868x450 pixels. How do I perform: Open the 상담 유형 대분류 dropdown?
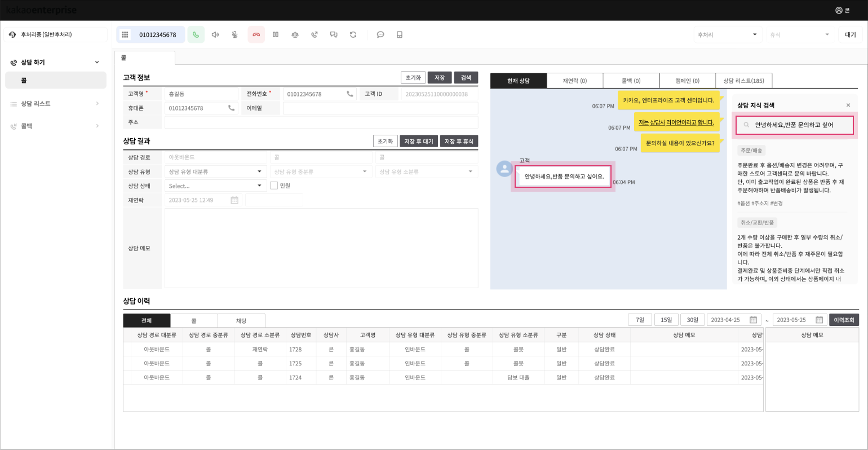[x=215, y=171]
